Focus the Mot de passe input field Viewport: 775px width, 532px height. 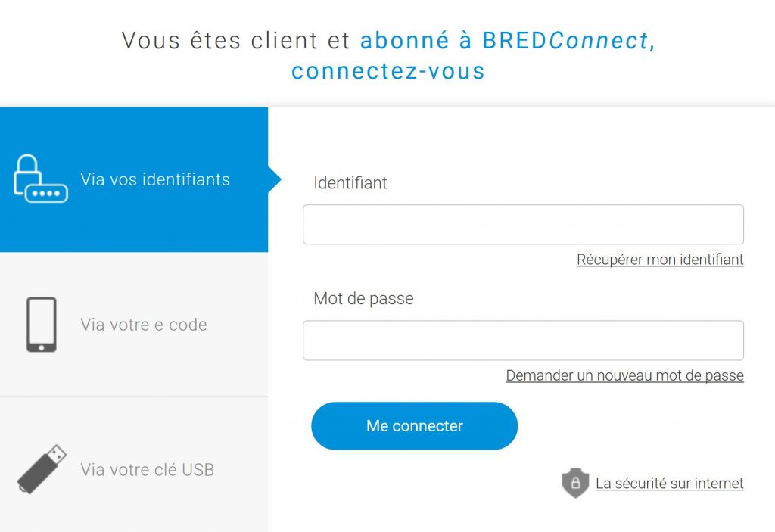(x=523, y=341)
